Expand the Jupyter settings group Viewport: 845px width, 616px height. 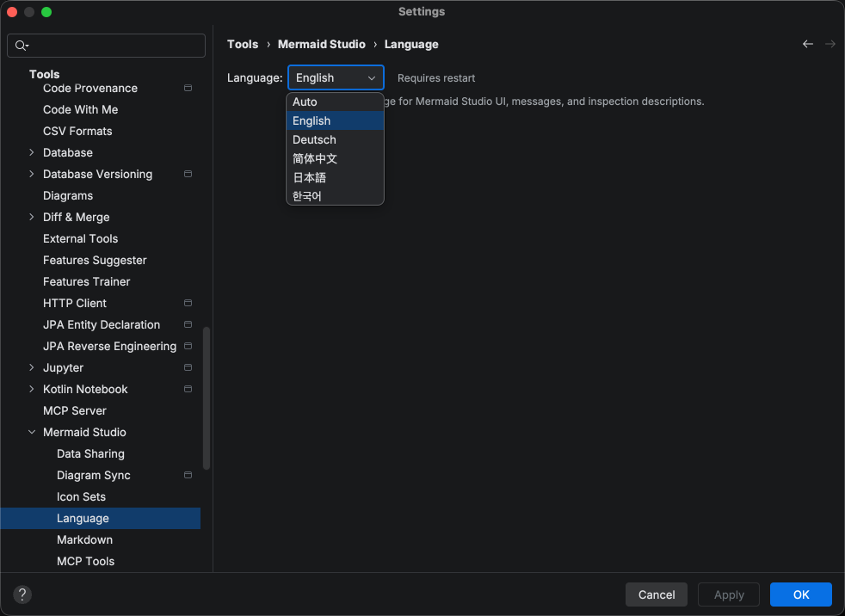pyautogui.click(x=31, y=367)
